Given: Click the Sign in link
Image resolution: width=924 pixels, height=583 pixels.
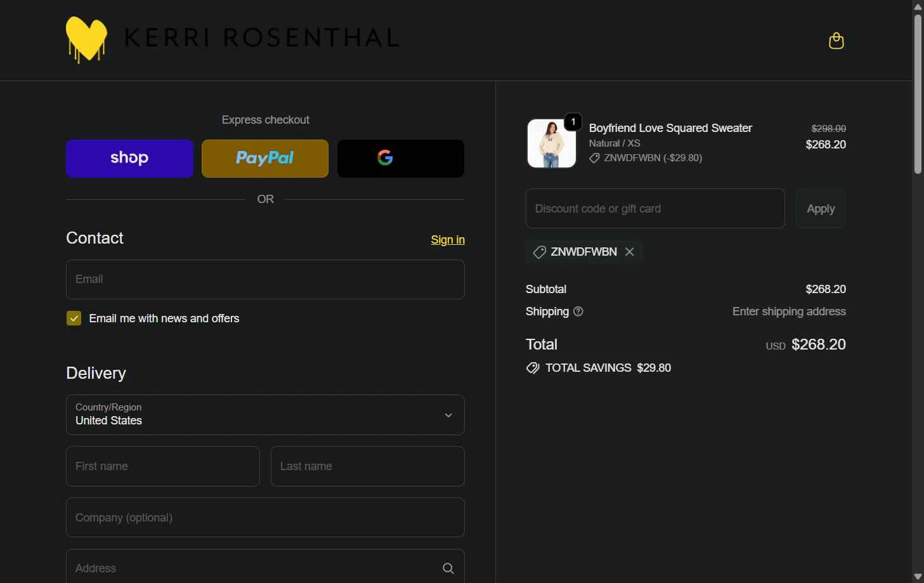Looking at the screenshot, I should [448, 240].
